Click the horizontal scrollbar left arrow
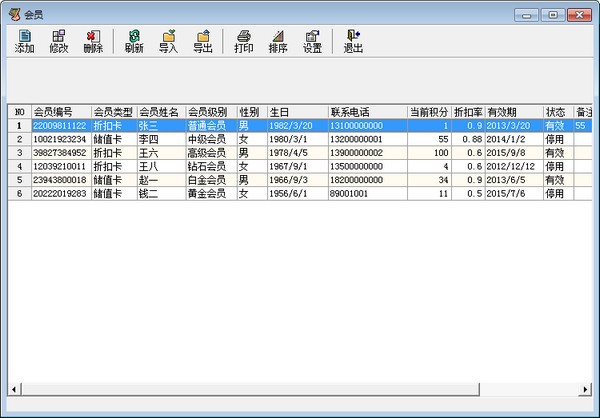The image size is (600, 418). [x=14, y=389]
